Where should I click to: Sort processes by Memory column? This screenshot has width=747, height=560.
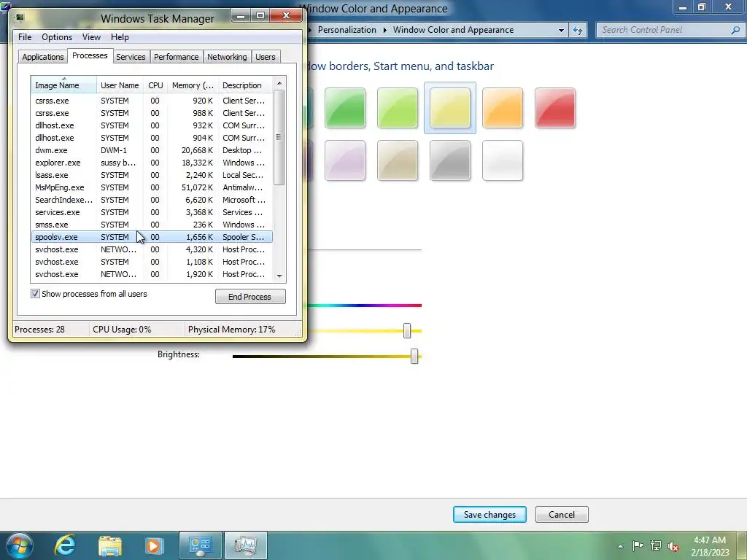click(193, 85)
